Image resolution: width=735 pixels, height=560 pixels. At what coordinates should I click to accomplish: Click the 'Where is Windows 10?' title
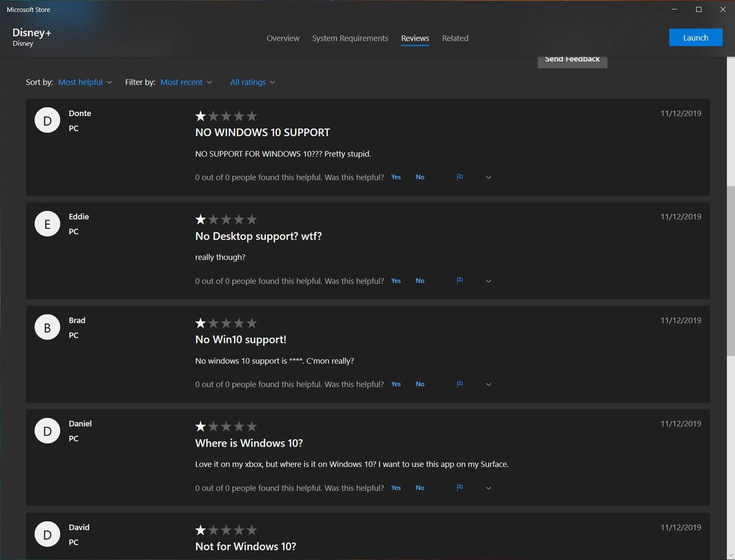tap(249, 443)
